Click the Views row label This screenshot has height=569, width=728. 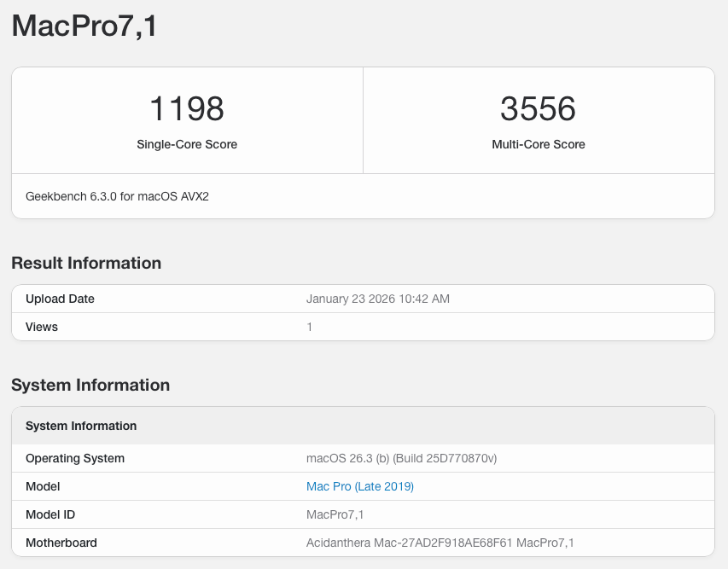pos(42,327)
